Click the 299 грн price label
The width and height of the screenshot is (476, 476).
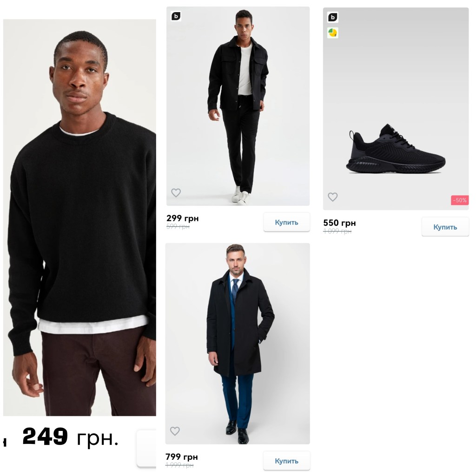(182, 218)
